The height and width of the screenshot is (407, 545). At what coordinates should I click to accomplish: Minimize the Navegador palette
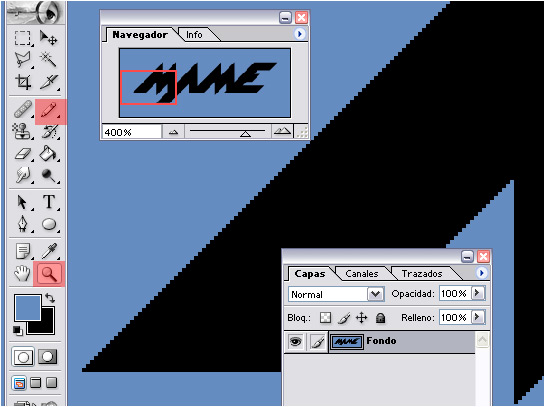click(x=285, y=18)
